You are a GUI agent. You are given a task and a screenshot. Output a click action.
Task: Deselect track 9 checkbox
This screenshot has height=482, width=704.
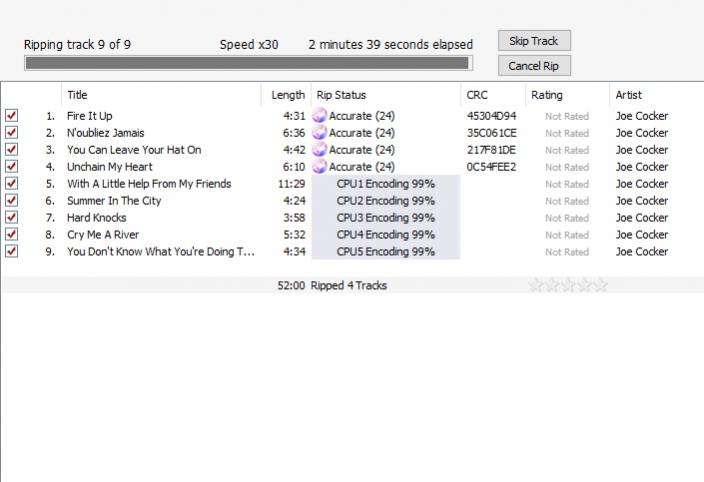12,252
